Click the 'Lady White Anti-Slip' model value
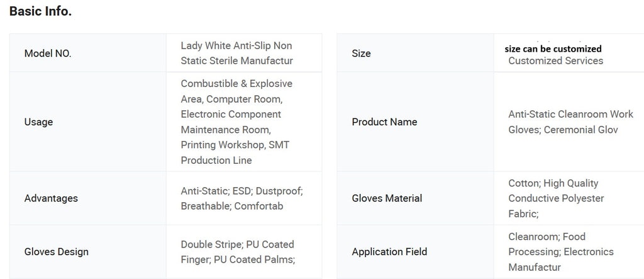The image size is (644, 279). [236, 46]
